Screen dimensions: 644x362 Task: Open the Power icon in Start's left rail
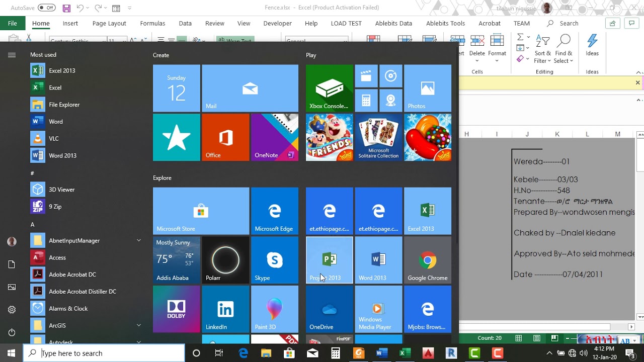point(12,332)
